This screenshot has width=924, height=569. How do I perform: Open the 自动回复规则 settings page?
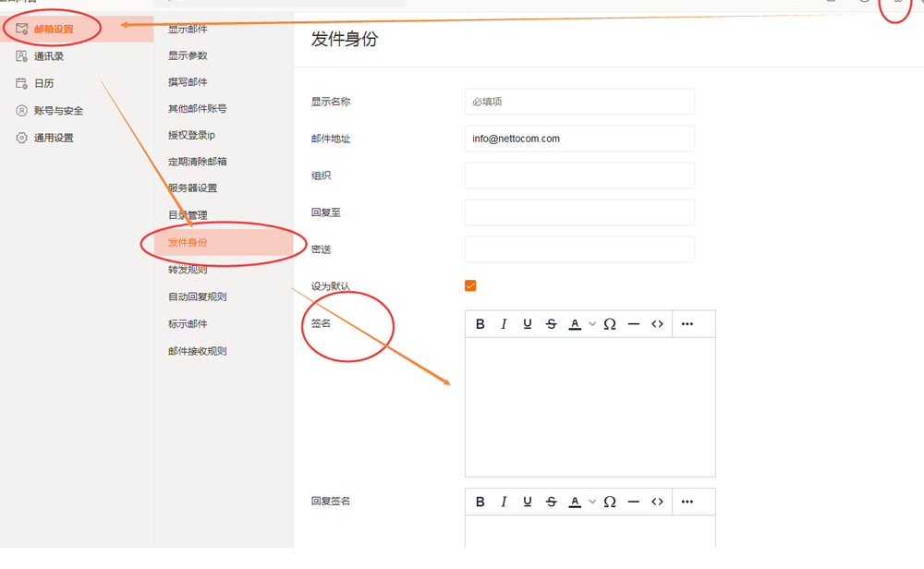point(198,297)
